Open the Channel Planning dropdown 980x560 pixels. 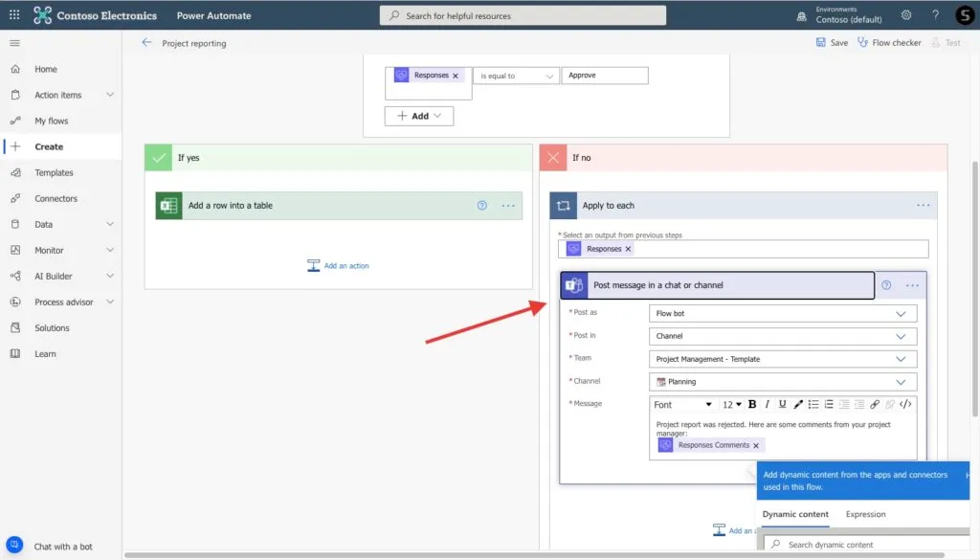pos(783,382)
